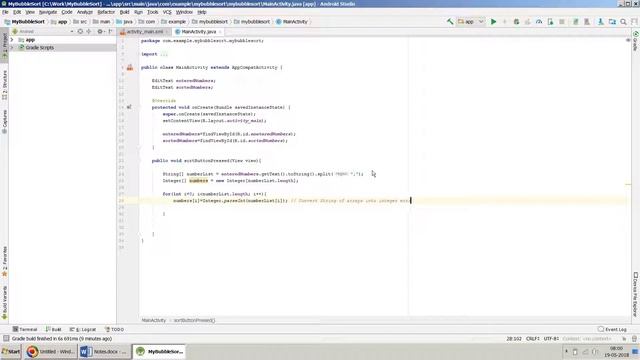Click the Stop square icon in toolbar

click(x=562, y=22)
